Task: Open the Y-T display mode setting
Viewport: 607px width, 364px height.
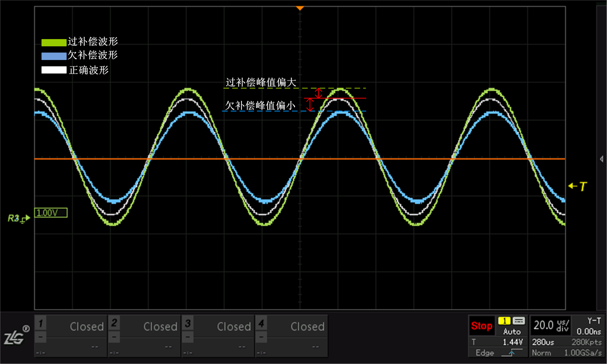Action: [x=594, y=321]
